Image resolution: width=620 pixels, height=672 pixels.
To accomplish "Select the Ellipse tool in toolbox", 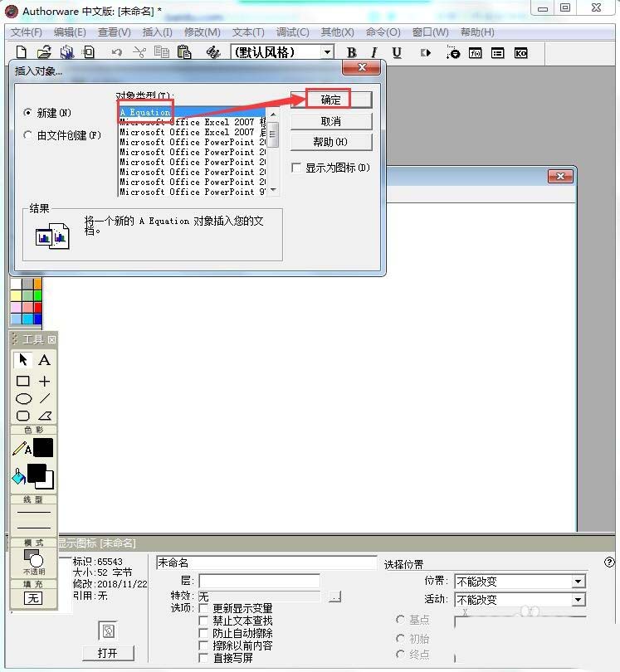I will click(23, 398).
